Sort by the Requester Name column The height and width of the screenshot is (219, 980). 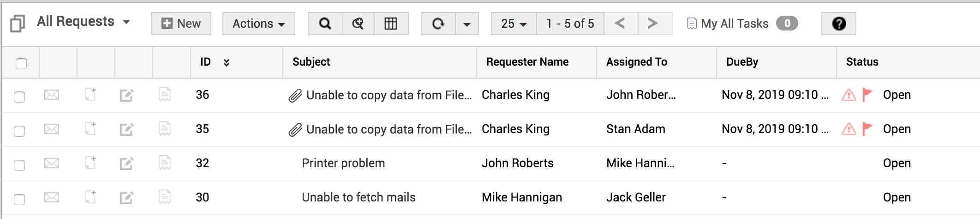527,62
